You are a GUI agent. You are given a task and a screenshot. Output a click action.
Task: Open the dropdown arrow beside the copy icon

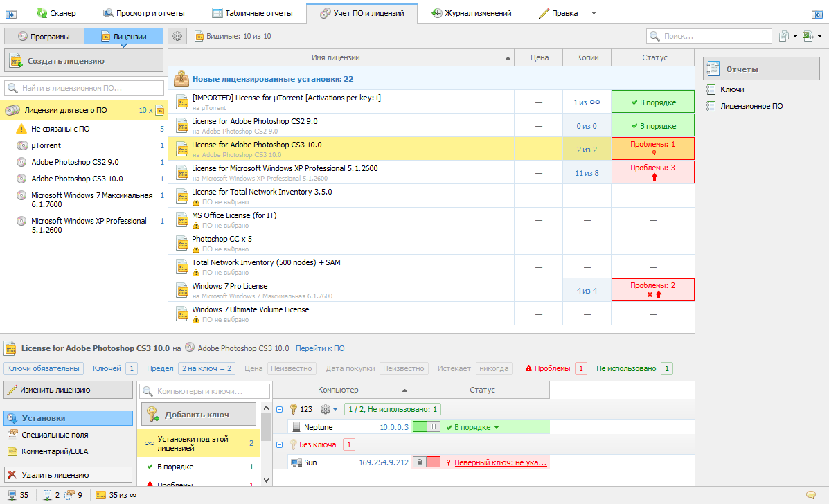coord(794,37)
